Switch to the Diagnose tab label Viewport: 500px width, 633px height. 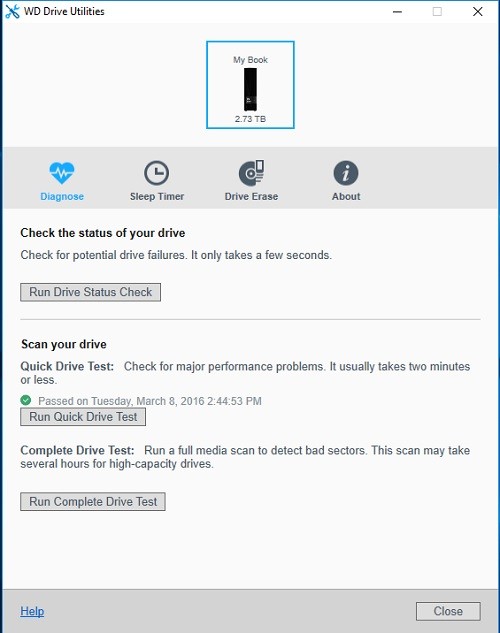tap(62, 197)
